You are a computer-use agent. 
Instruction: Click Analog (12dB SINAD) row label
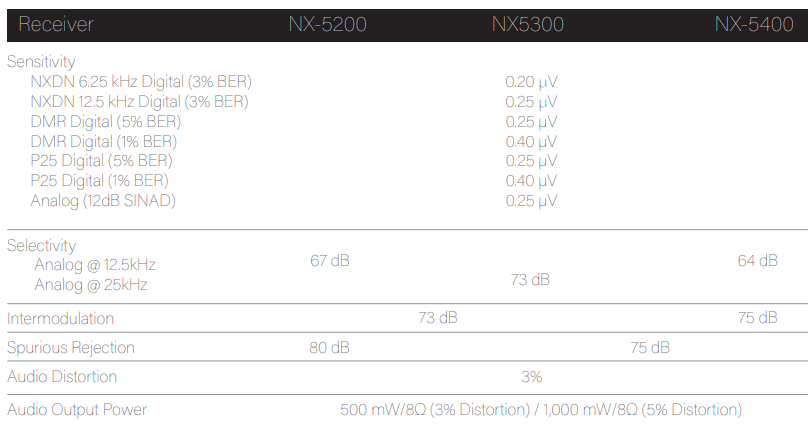click(x=103, y=200)
